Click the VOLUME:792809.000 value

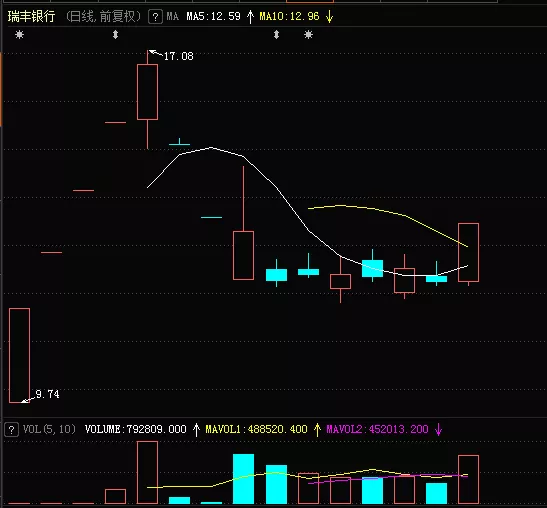click(136, 429)
